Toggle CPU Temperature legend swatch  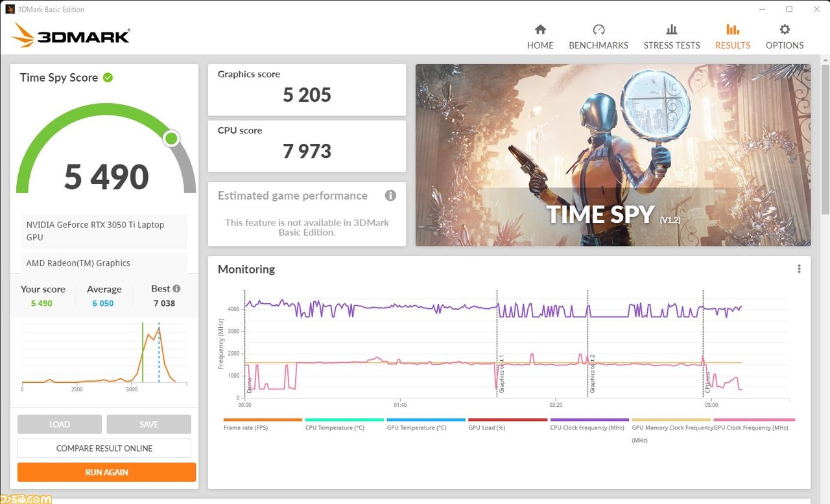coord(344,420)
